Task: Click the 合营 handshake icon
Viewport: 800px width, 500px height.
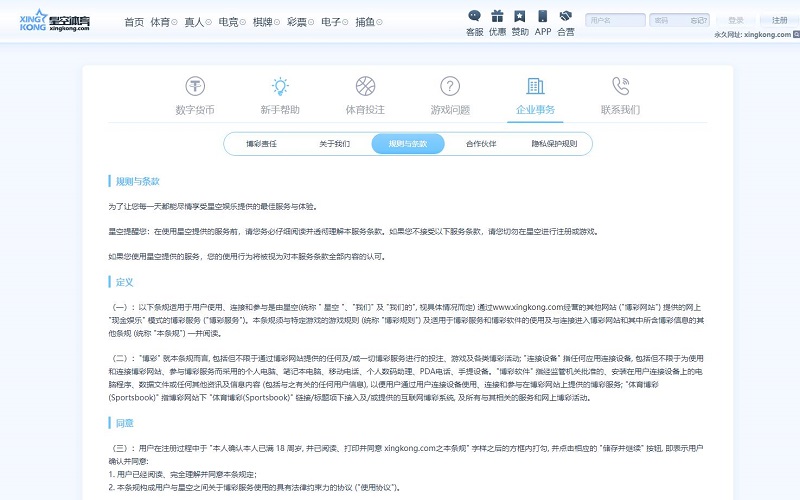Action: click(566, 16)
